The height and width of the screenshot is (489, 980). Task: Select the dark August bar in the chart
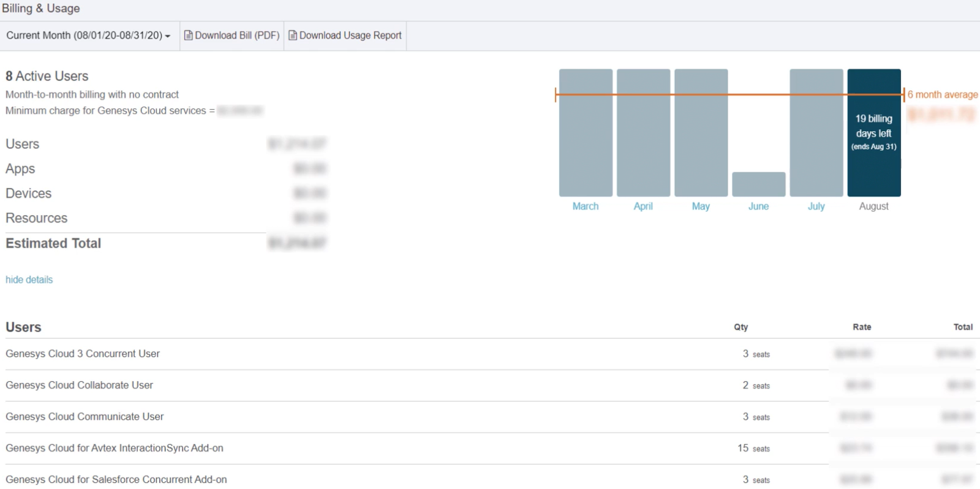tap(874, 133)
